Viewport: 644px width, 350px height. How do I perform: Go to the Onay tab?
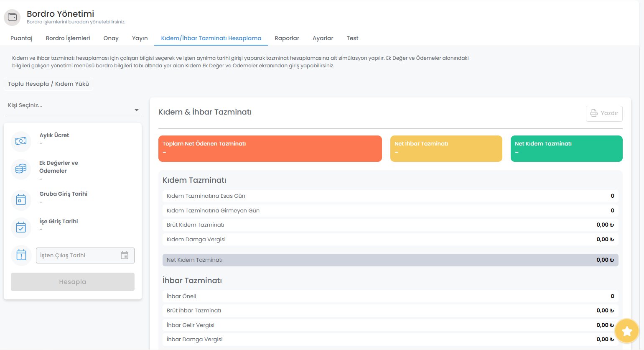pyautogui.click(x=111, y=38)
